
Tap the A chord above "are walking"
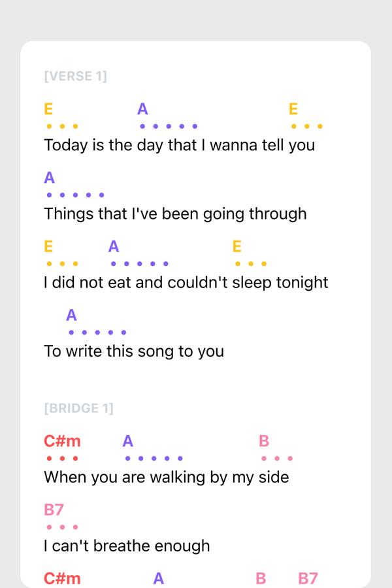coord(127,441)
